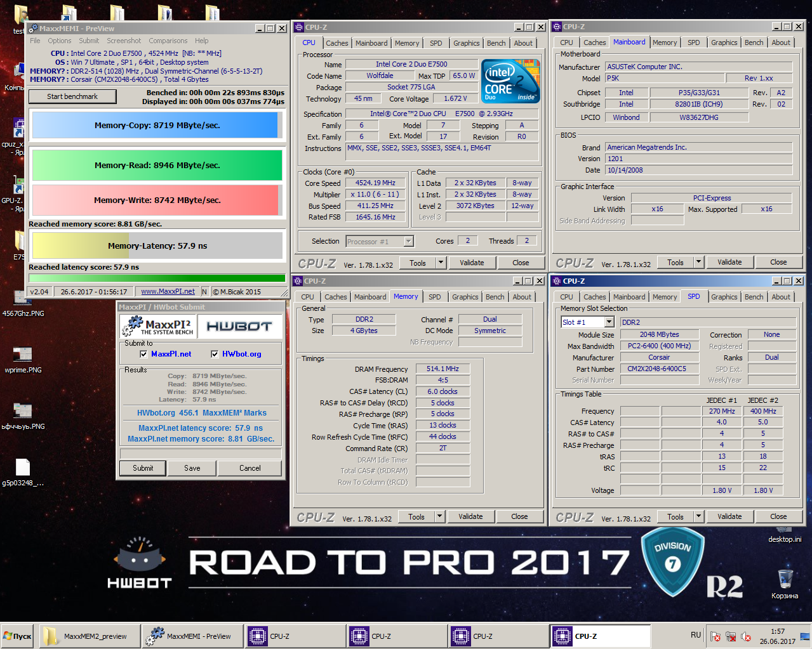Open the Comparisons menu in MaxxMEMI

coord(168,41)
